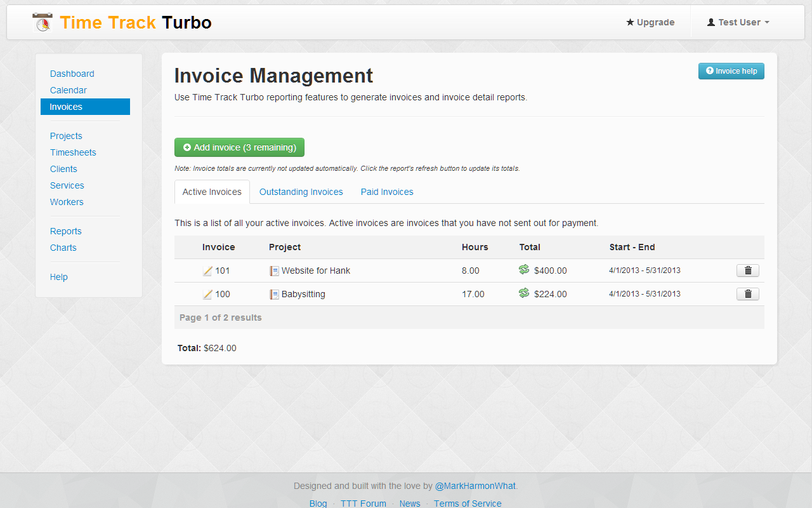This screenshot has height=508, width=812.
Task: Navigate to the Timesheets section
Action: click(73, 152)
